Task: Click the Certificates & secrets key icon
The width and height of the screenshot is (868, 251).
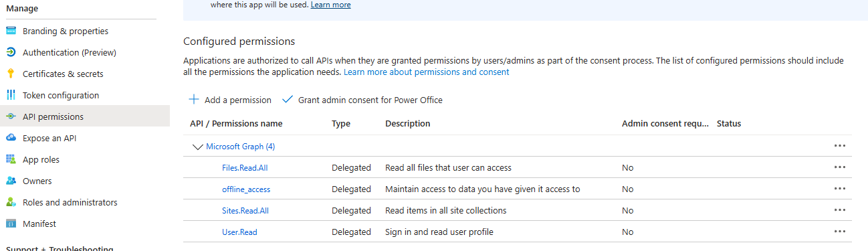Action: [x=11, y=74]
